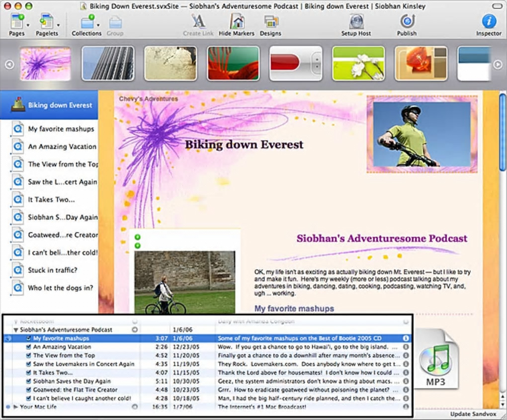Click info icon on It Takes Two row
Image resolution: width=507 pixels, height=420 pixels.
click(x=406, y=372)
